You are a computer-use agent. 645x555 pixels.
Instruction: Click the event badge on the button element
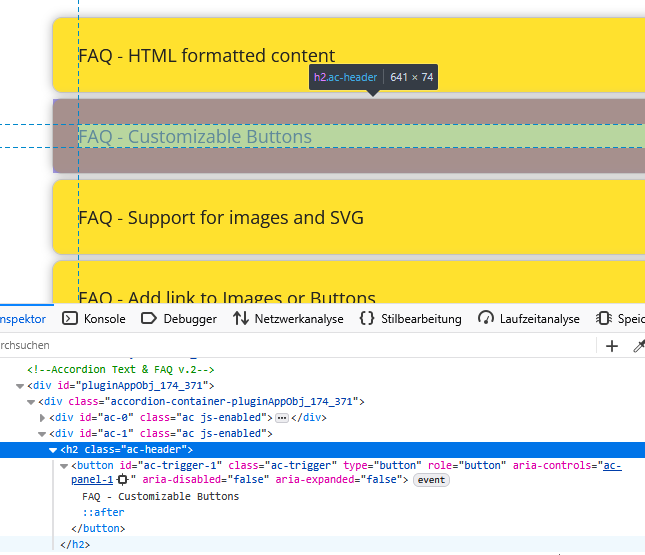[x=432, y=481]
